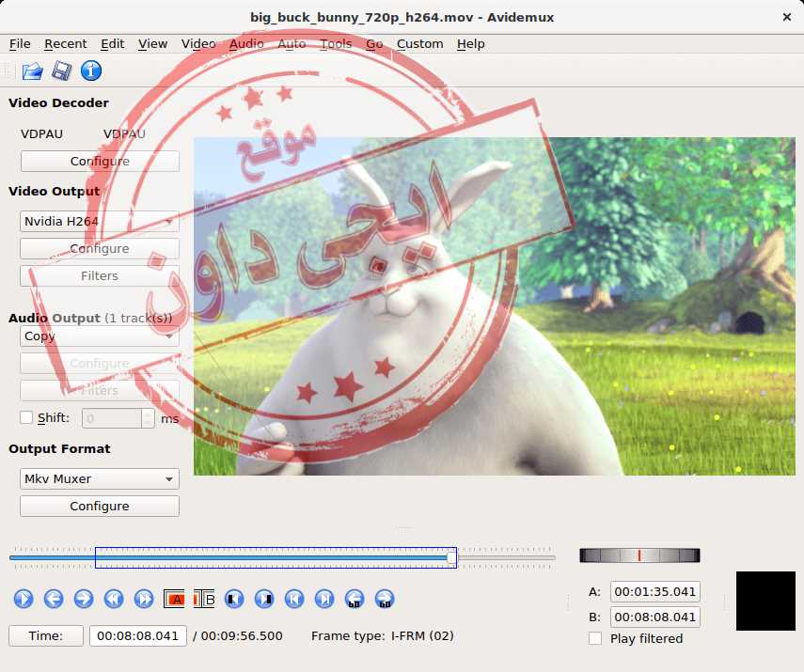
Task: Click the total duration 00:09:56.500 text
Action: coord(242,635)
